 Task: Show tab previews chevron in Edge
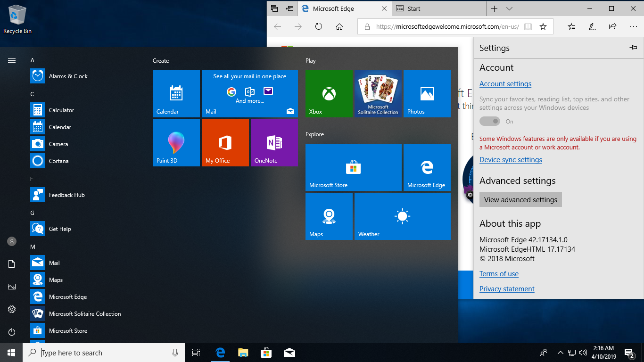click(509, 8)
